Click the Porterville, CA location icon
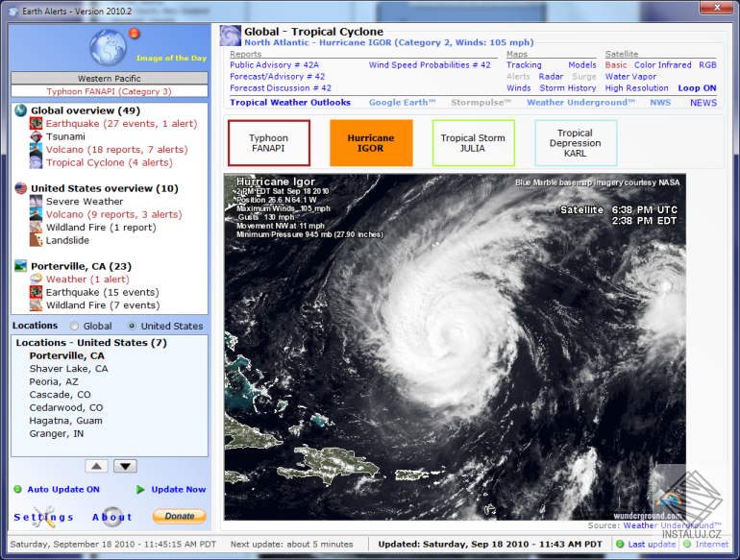 pos(21,266)
